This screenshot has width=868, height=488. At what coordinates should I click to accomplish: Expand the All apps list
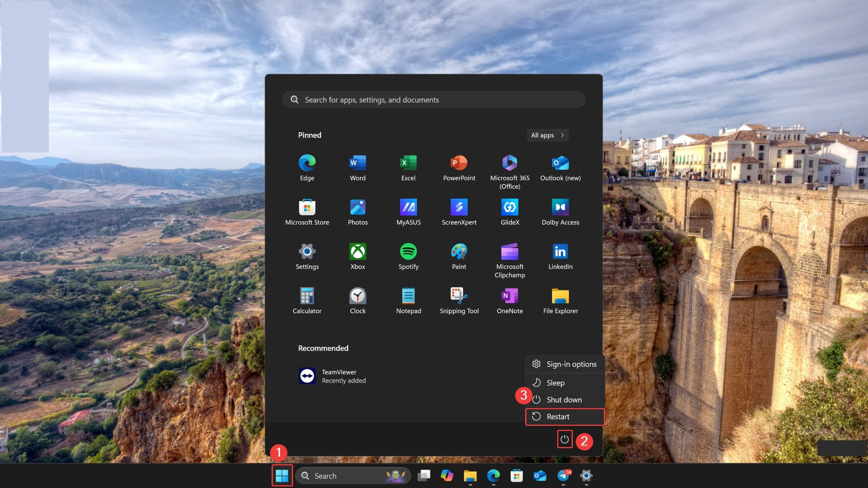[548, 135]
